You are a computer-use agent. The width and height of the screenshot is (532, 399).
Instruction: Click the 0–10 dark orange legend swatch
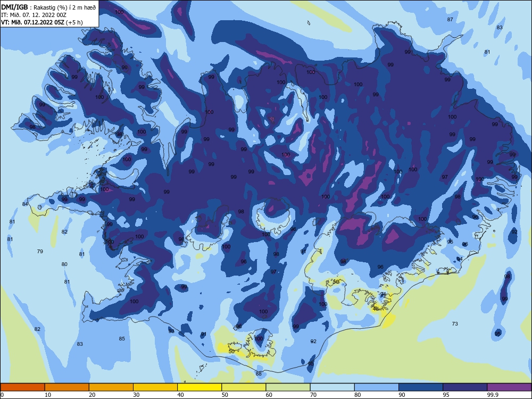22,387
